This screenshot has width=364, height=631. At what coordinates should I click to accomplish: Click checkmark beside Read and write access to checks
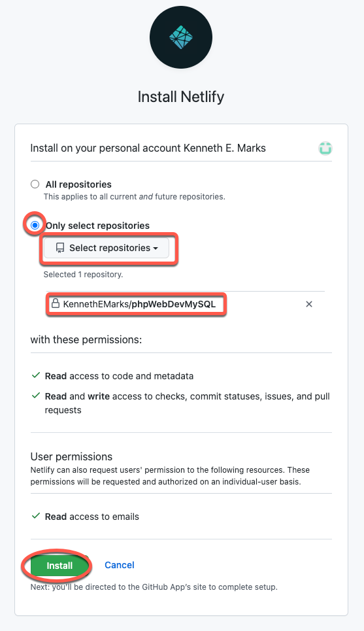[x=36, y=396]
